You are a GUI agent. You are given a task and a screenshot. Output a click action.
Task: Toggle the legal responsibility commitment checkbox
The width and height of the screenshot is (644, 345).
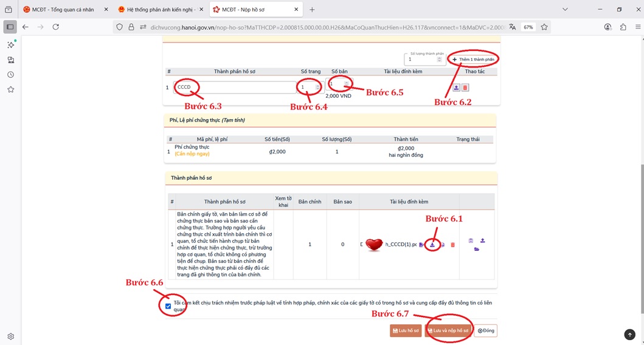168,306
